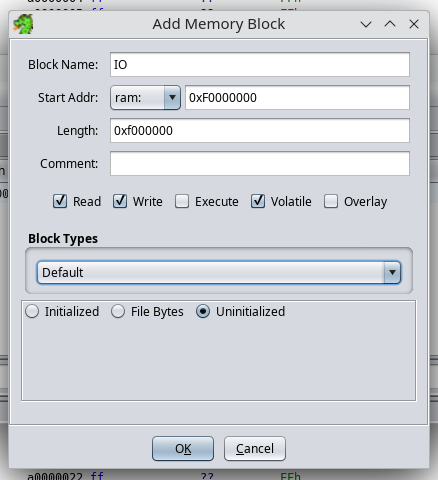The width and height of the screenshot is (438, 480).
Task: Click the Cancel button
Action: coord(255,449)
